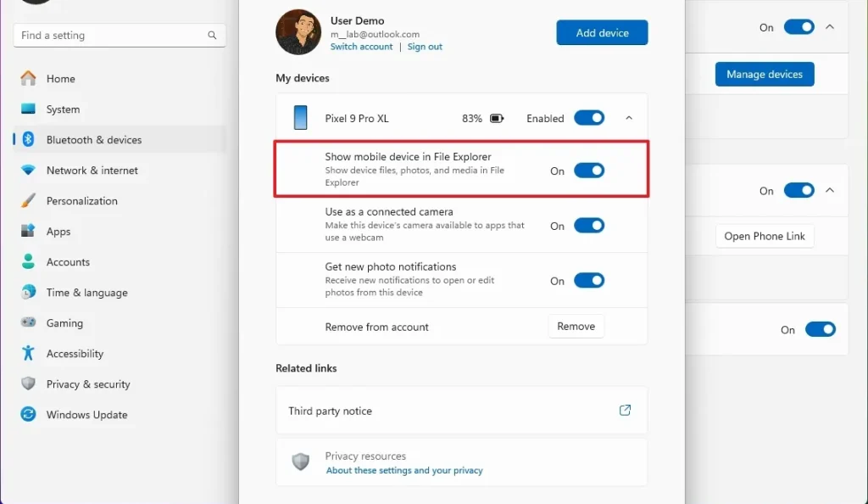Viewport: 868px width, 504px height.
Task: Click Open Phone Link button
Action: pyautogui.click(x=764, y=235)
